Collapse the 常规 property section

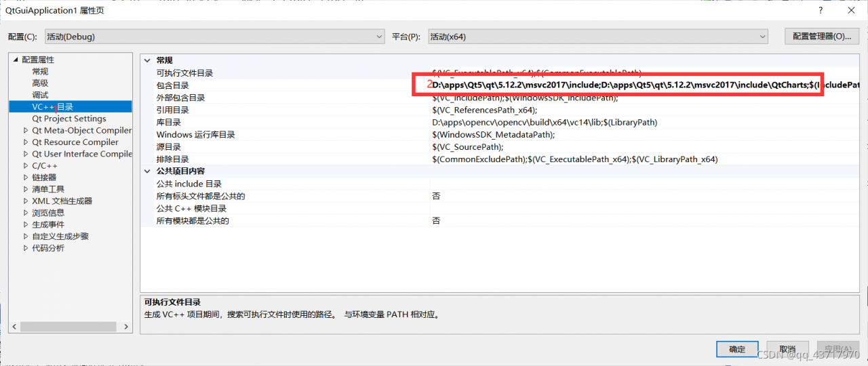[147, 60]
